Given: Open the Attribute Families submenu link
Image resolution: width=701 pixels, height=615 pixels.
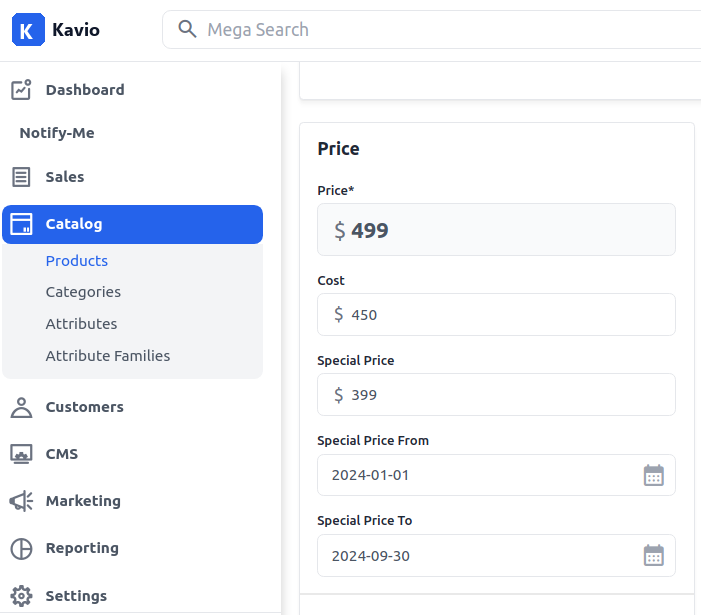Looking at the screenshot, I should [108, 356].
